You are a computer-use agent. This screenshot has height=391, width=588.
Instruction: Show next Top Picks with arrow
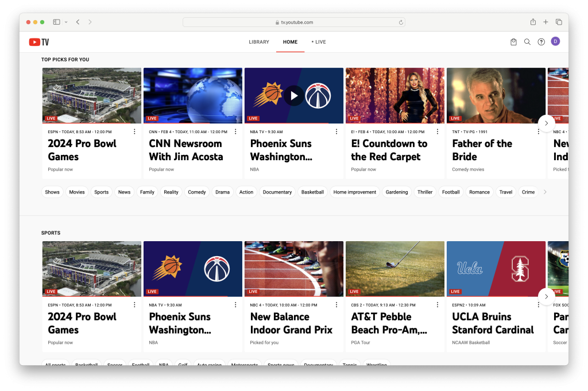tap(547, 123)
